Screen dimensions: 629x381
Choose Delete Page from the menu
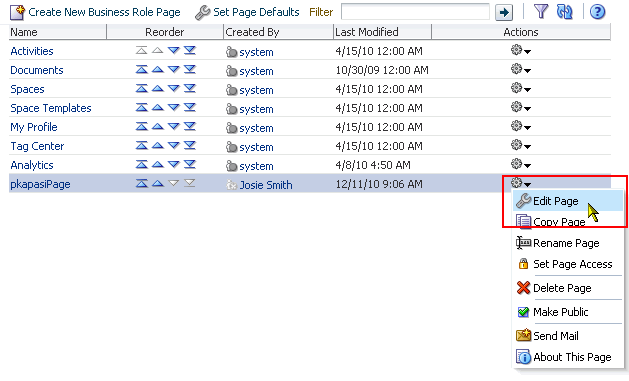click(x=568, y=288)
